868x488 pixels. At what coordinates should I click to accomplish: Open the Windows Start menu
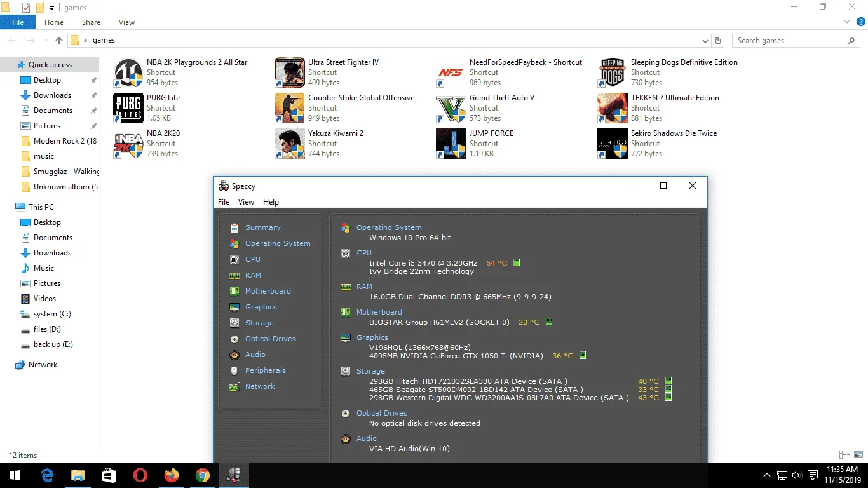point(15,475)
